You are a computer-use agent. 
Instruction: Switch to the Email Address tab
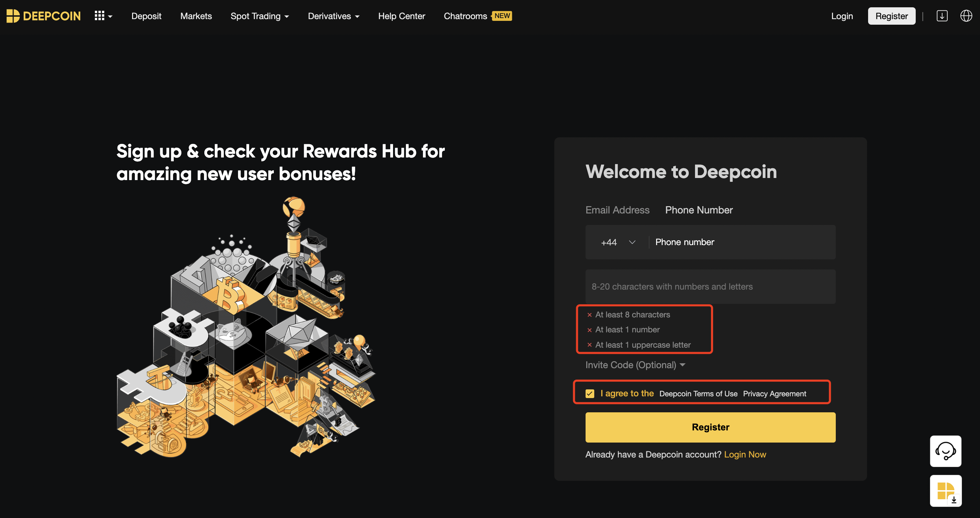point(618,210)
